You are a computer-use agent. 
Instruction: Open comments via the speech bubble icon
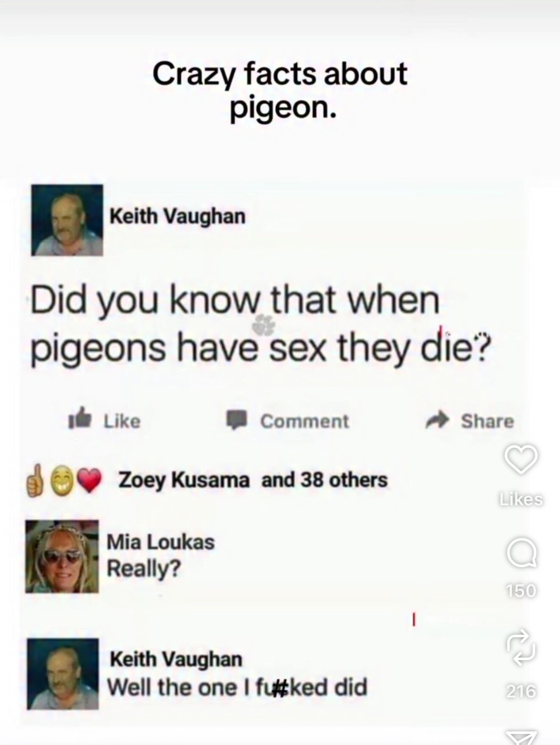[x=522, y=553]
